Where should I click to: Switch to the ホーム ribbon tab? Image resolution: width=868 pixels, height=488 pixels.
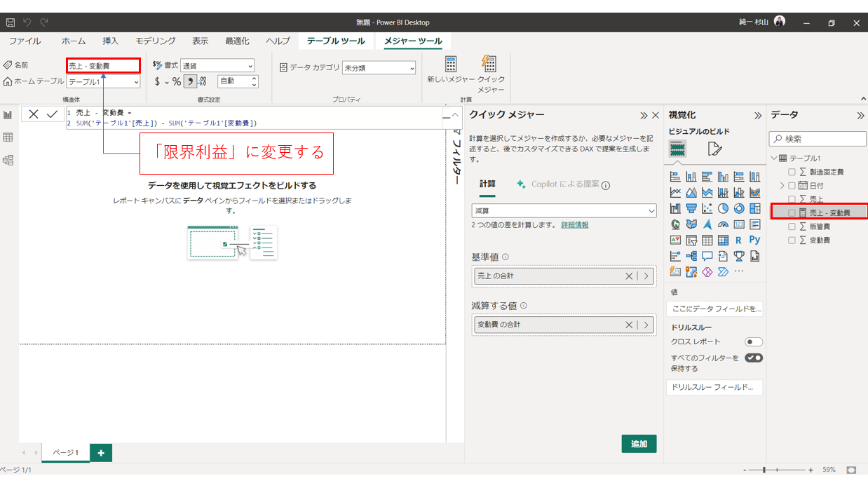(x=74, y=41)
